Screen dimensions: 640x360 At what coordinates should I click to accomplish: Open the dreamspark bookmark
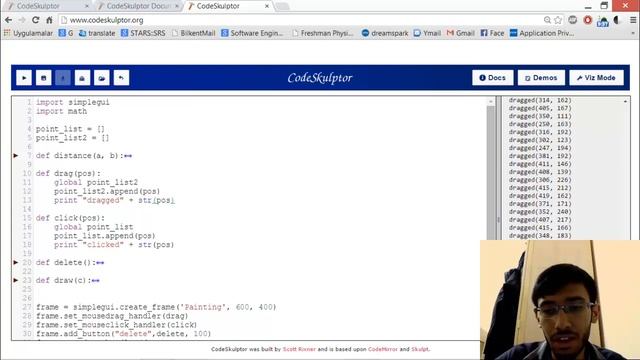point(385,33)
